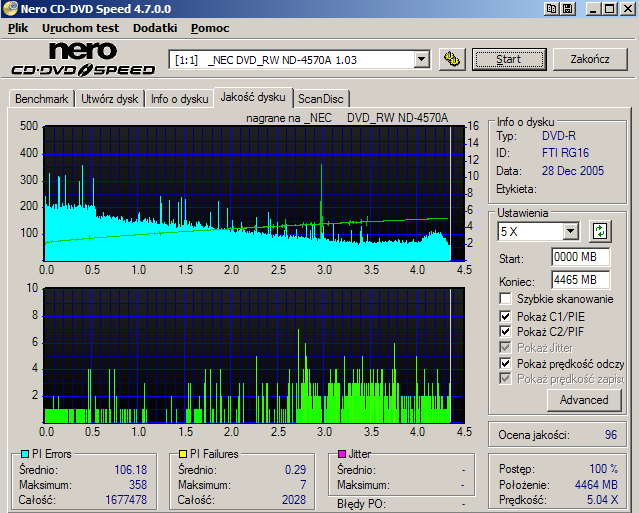Image resolution: width=639 pixels, height=513 pixels.
Task: Switch to the ScanDisc tab
Action: point(321,99)
